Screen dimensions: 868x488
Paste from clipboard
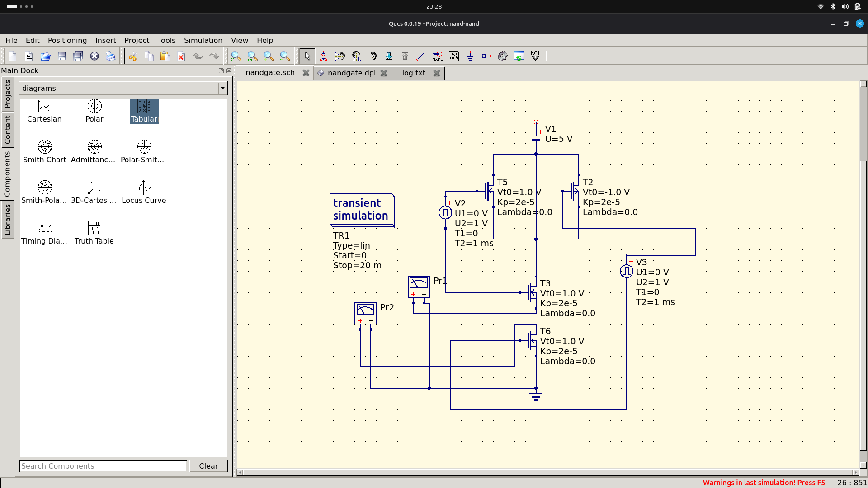(165, 56)
